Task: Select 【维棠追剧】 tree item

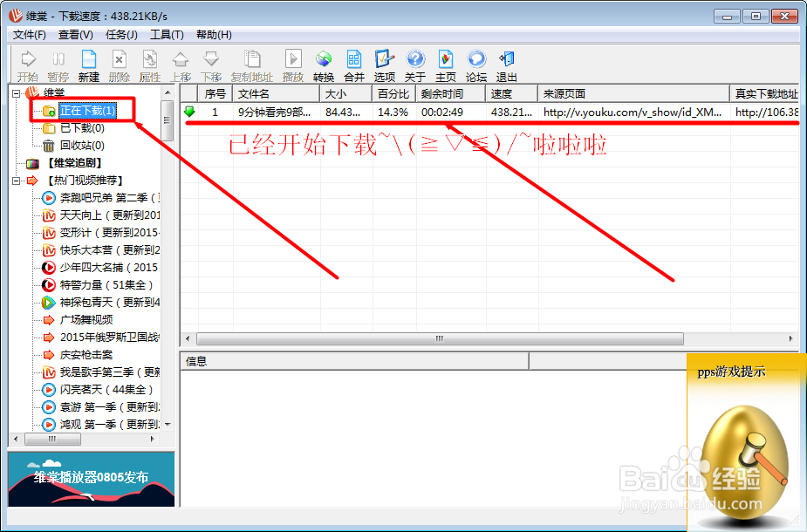Action: [75, 163]
